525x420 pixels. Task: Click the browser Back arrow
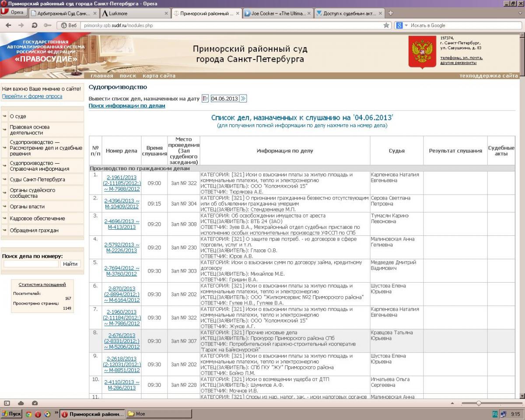pos(8,25)
